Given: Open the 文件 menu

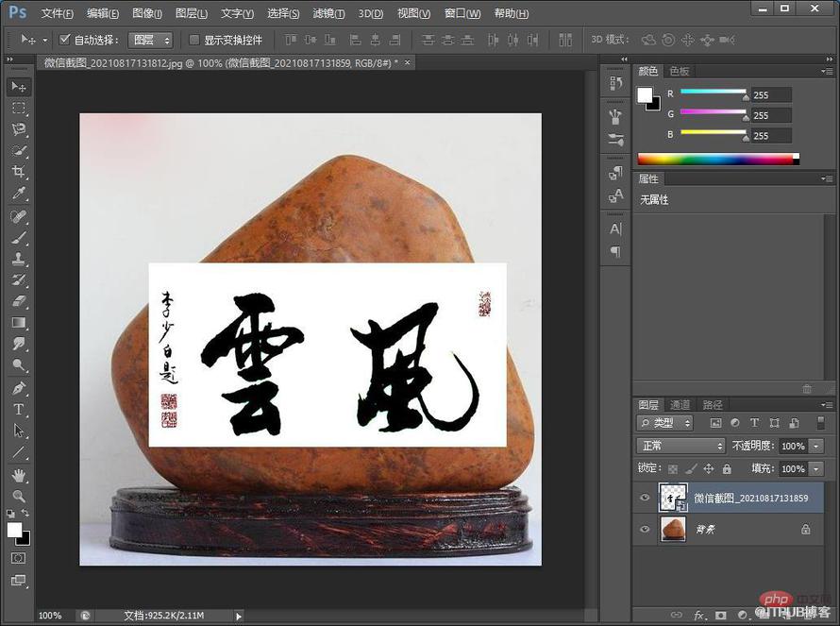Looking at the screenshot, I should (x=57, y=13).
